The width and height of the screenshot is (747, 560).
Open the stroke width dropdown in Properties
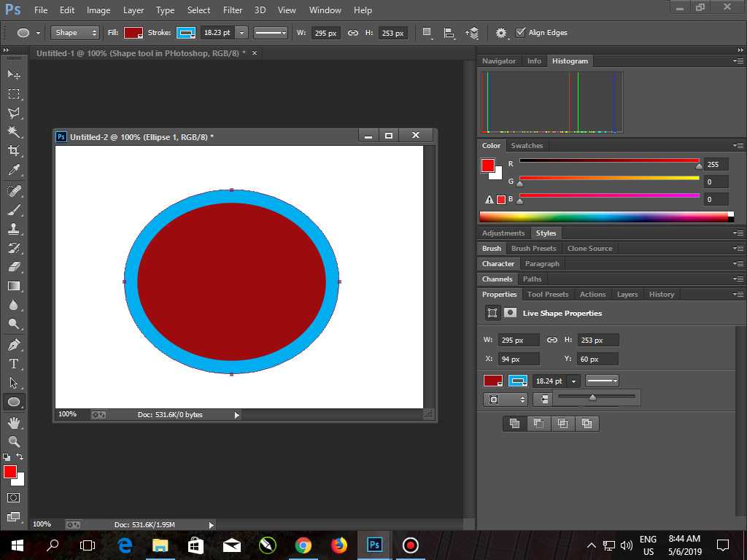pyautogui.click(x=574, y=380)
